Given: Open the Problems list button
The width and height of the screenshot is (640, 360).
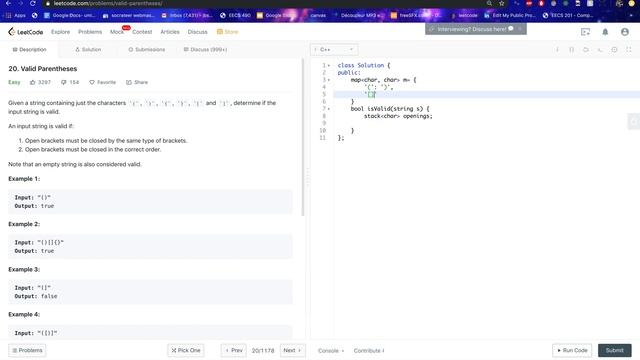Looking at the screenshot, I should tap(27, 350).
